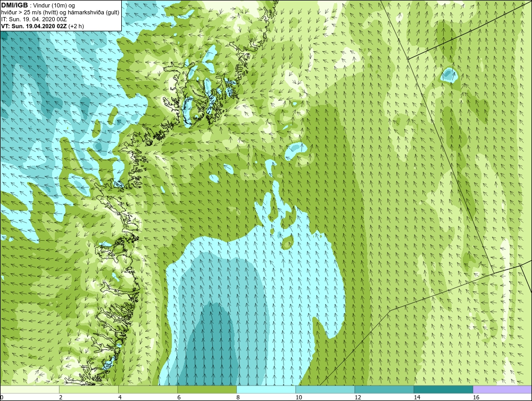The image size is (532, 401).
Task: Click the 0–2 m/s pale legend swatch
Action: coord(29,389)
